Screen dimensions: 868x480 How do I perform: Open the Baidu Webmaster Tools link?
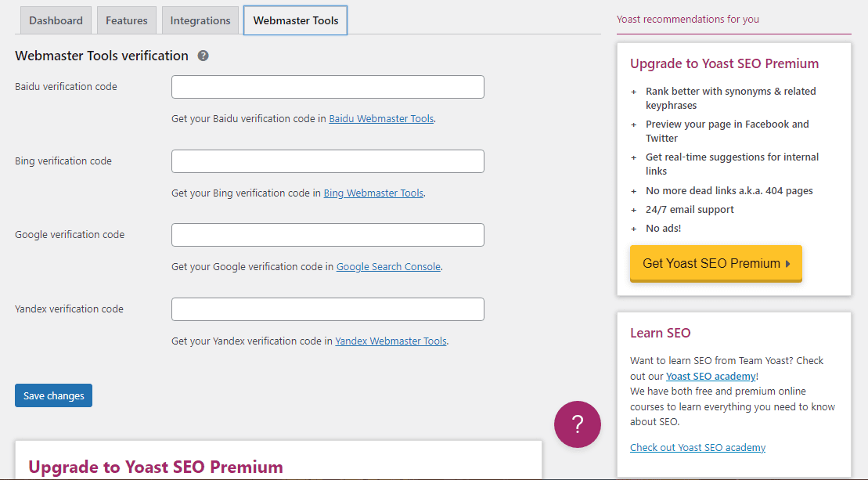(x=381, y=118)
